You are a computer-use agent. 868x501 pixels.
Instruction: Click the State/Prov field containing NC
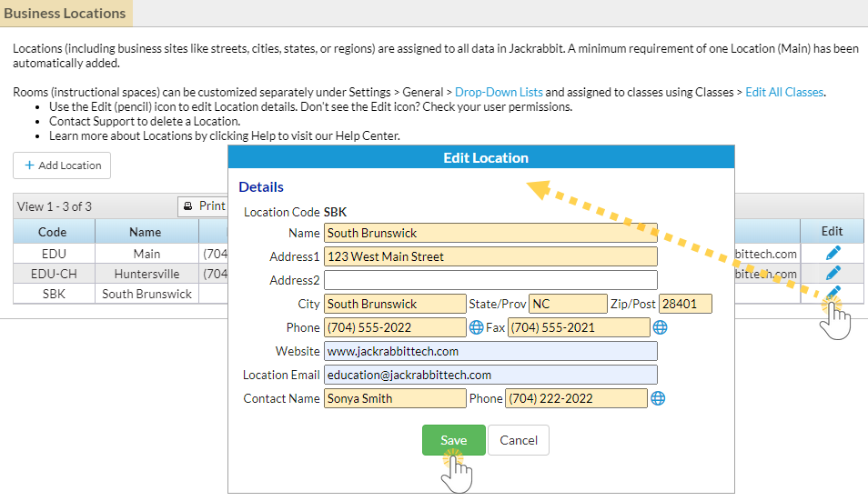pyautogui.click(x=568, y=304)
